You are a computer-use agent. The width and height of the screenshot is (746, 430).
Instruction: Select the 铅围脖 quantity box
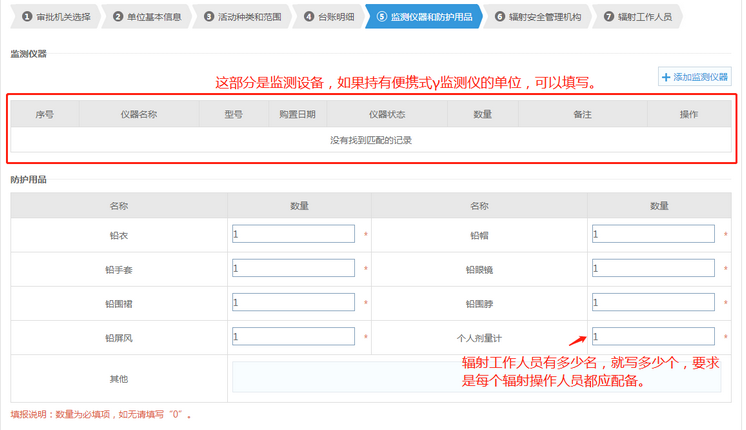click(653, 302)
